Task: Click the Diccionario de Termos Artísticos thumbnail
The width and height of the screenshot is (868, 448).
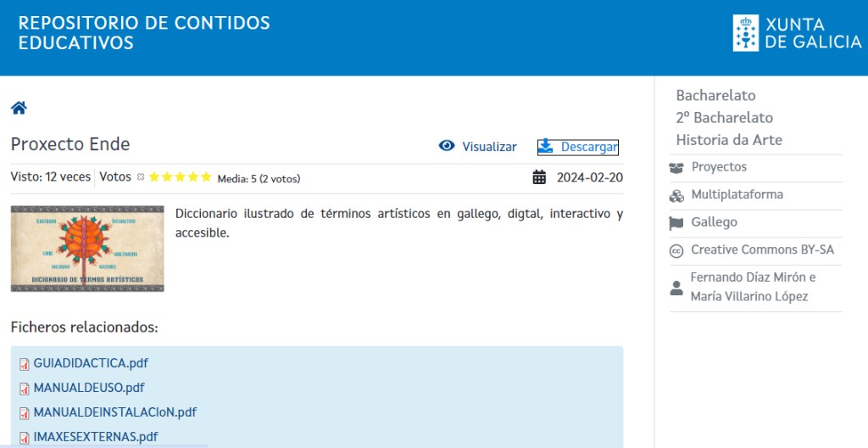Action: tap(87, 249)
